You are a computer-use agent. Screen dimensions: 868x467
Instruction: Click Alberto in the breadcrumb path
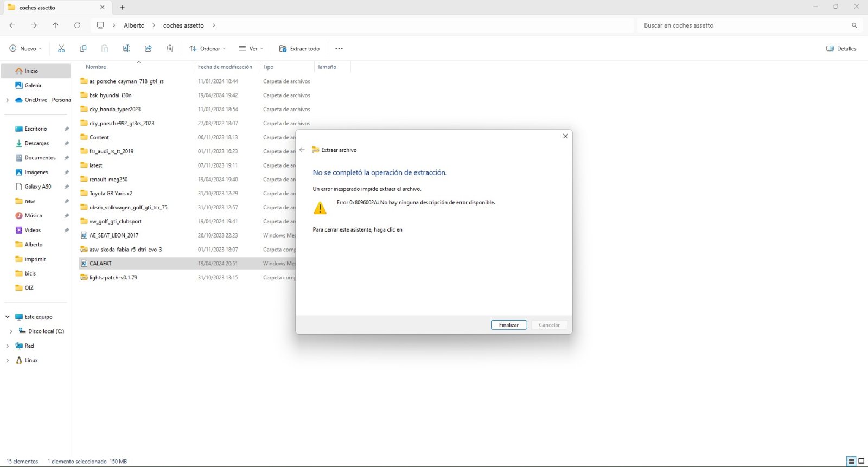[134, 25]
